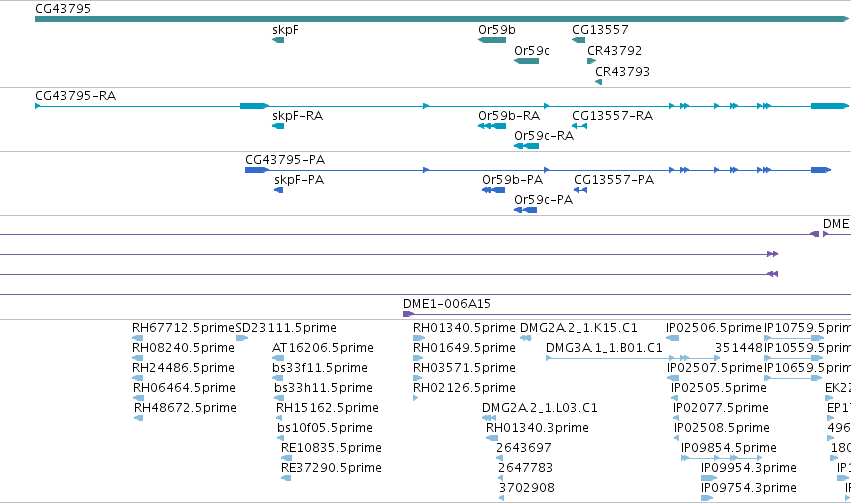Screen dimensions: 851x503
Task: Select the bs33h11.5prime EST label
Action: click(x=323, y=388)
